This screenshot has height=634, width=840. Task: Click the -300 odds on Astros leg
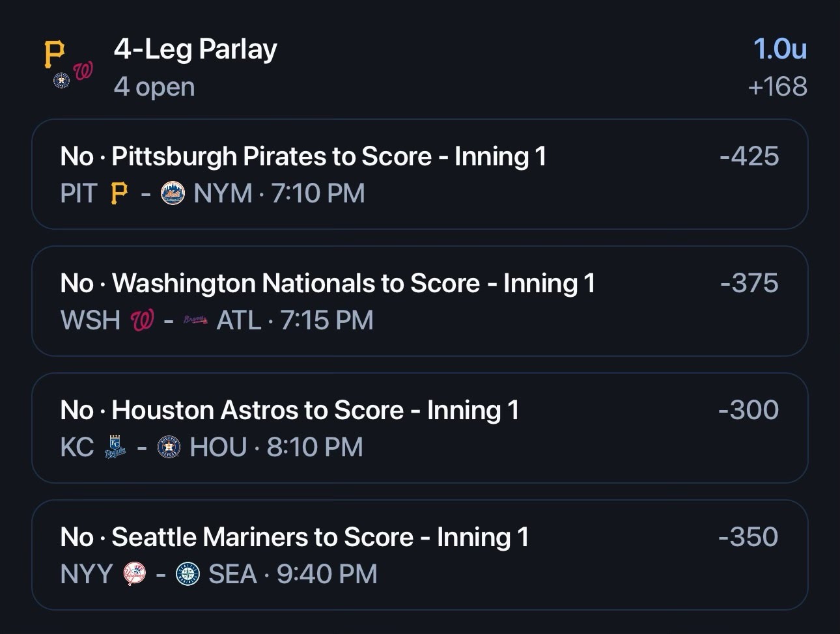748,411
